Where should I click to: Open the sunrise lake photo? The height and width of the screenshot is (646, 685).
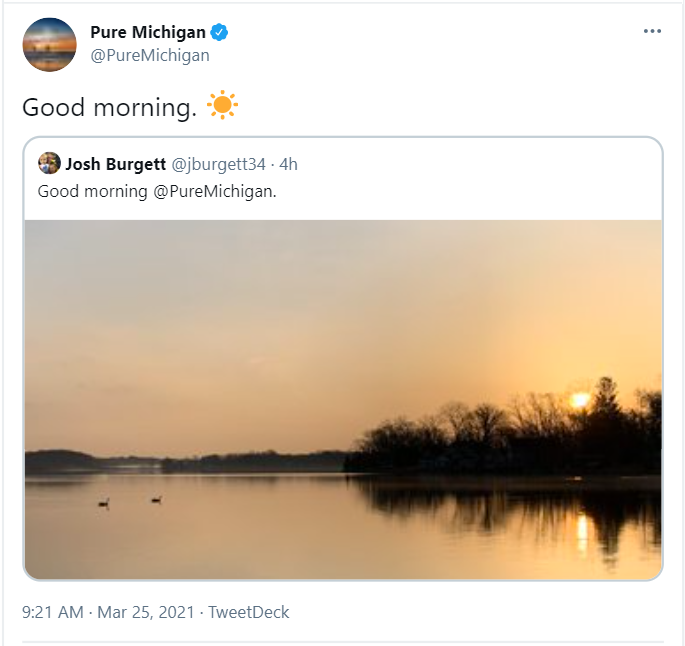343,398
